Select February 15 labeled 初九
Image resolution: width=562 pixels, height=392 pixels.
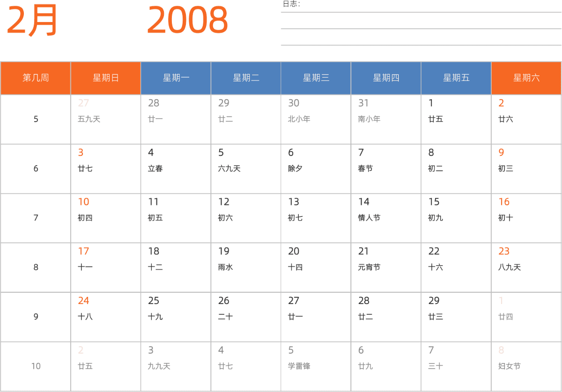tap(456, 218)
